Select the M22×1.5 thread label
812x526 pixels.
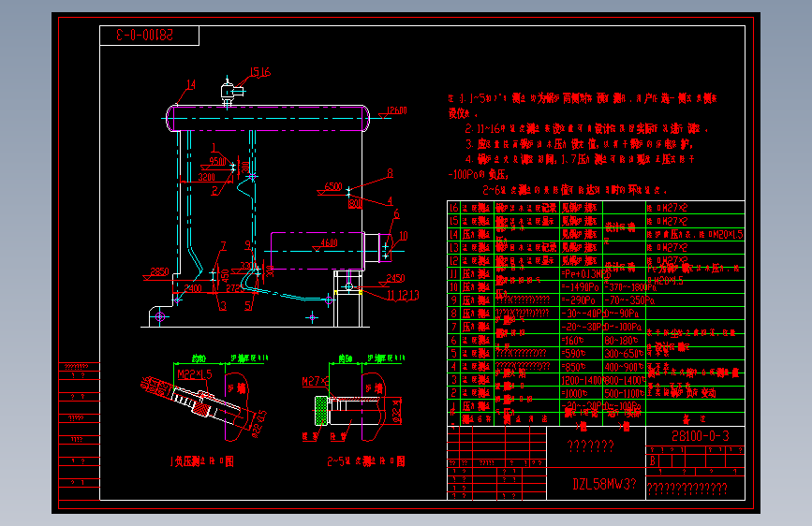(195, 373)
